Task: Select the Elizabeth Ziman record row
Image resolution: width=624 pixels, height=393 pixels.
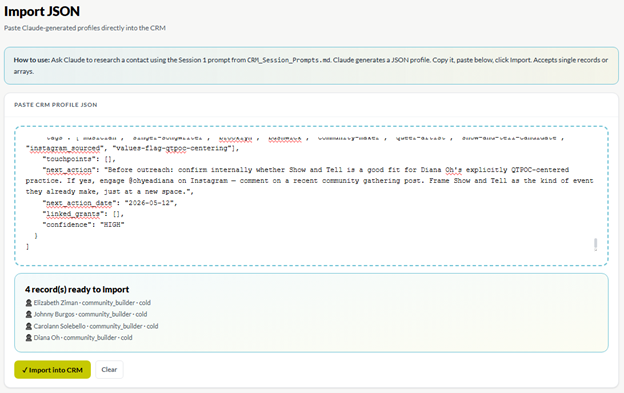Action: [88, 303]
